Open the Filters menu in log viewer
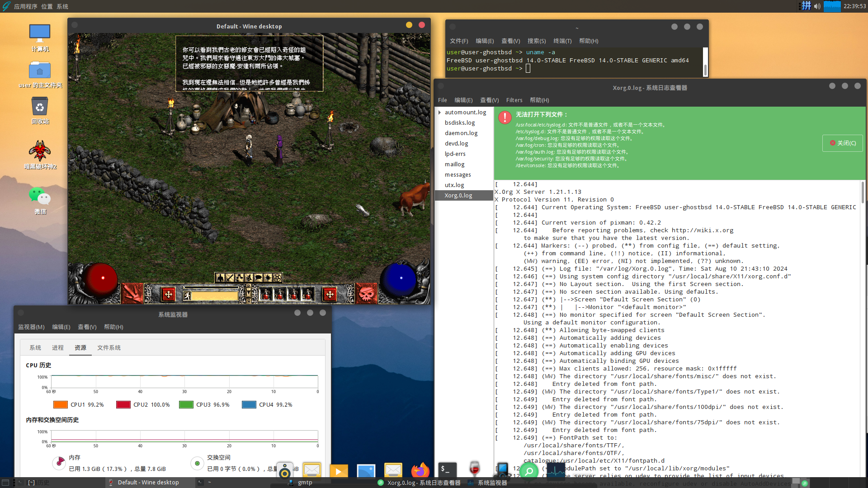This screenshot has width=868, height=488. click(x=514, y=100)
